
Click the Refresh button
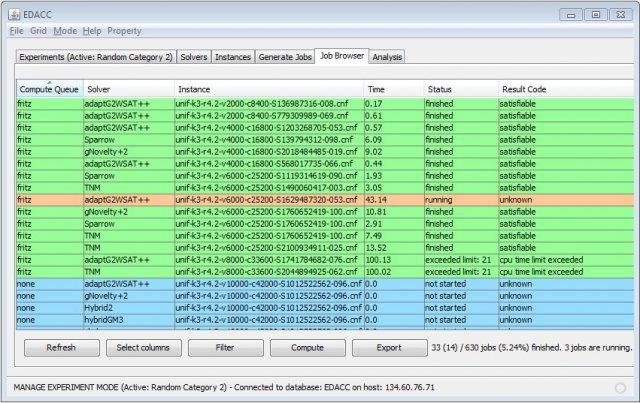pos(62,348)
